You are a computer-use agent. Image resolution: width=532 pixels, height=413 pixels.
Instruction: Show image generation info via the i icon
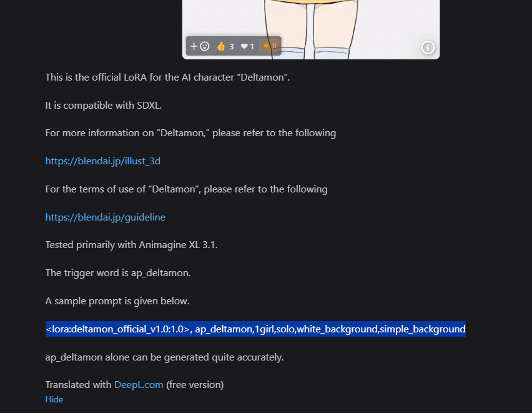coord(428,47)
